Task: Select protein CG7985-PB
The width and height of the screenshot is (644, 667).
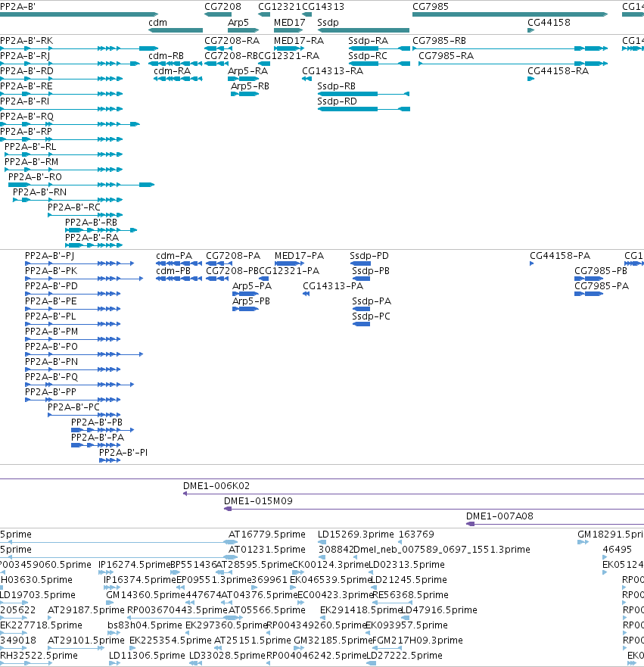Action: point(589,279)
